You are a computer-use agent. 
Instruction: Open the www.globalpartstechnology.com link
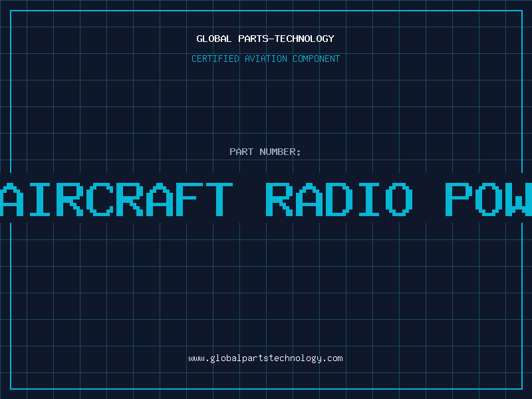(265, 358)
